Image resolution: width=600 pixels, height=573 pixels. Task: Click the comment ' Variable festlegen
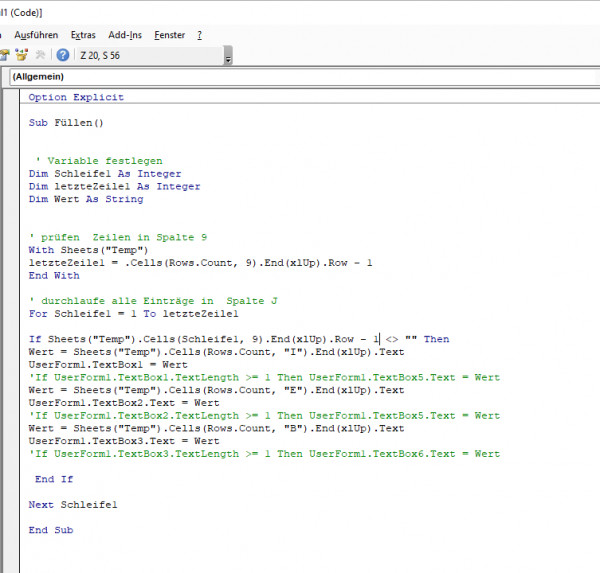99,161
